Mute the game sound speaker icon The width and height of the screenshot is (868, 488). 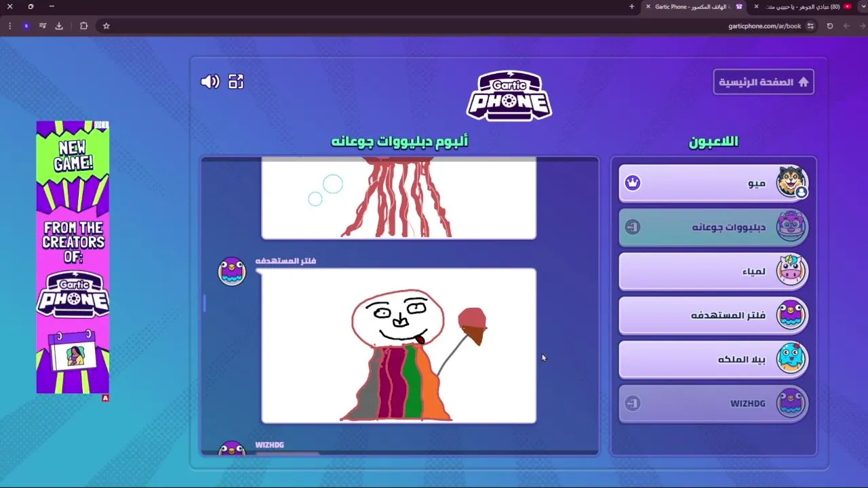pos(210,82)
